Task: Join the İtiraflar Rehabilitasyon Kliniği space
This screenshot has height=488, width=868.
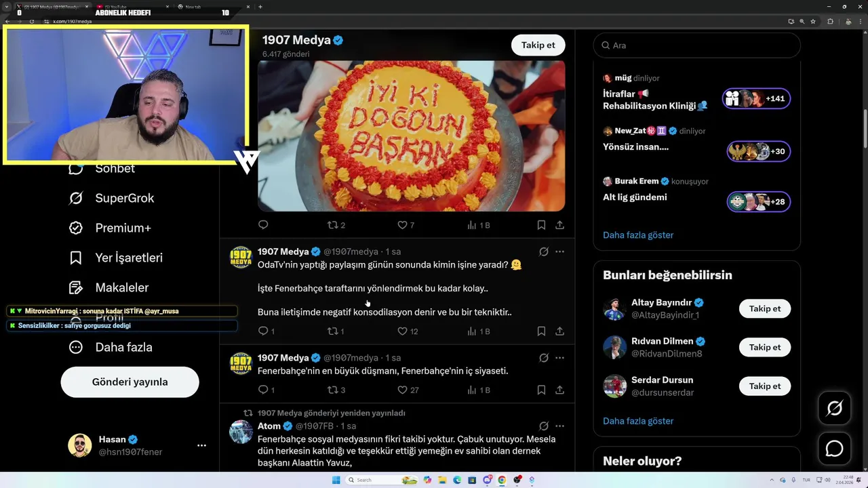Action: tap(756, 99)
